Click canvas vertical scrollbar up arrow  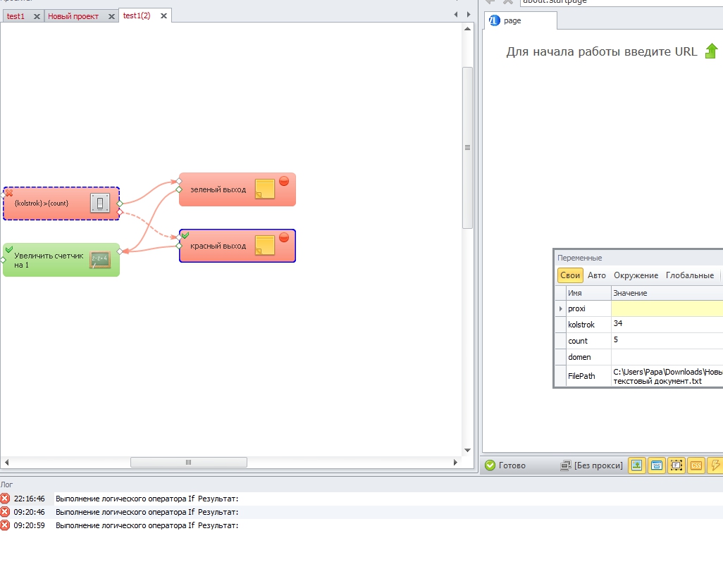pyautogui.click(x=467, y=29)
